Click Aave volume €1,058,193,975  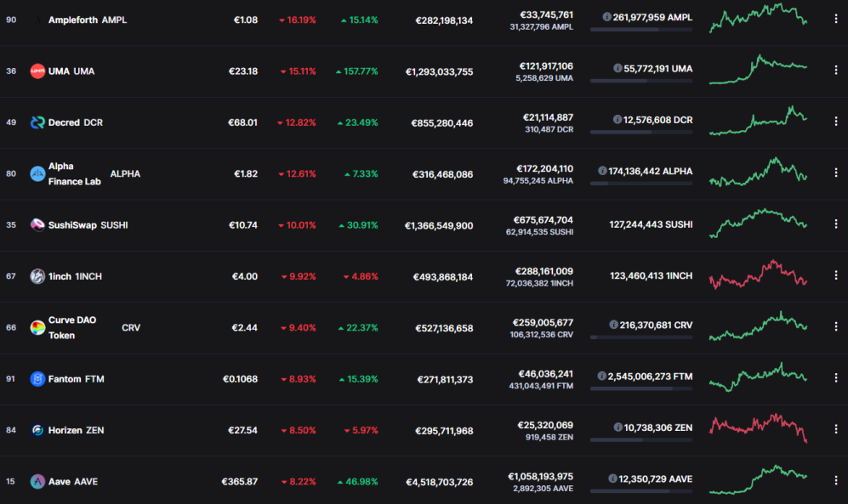(x=540, y=477)
